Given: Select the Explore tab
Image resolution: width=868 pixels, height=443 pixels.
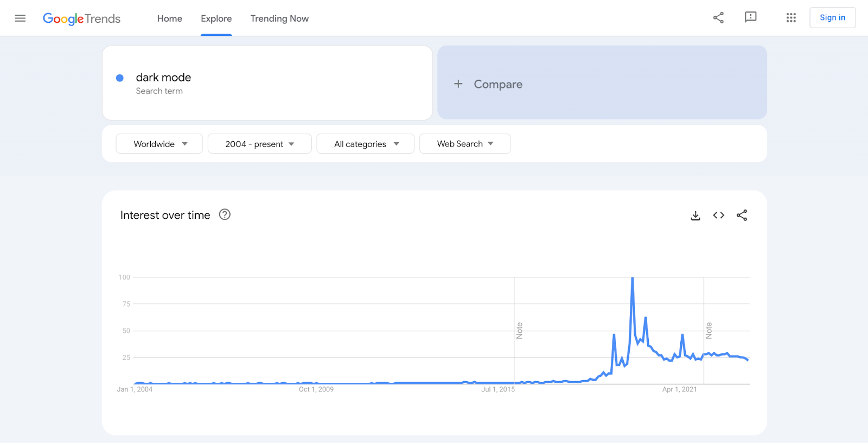Looking at the screenshot, I should point(216,18).
